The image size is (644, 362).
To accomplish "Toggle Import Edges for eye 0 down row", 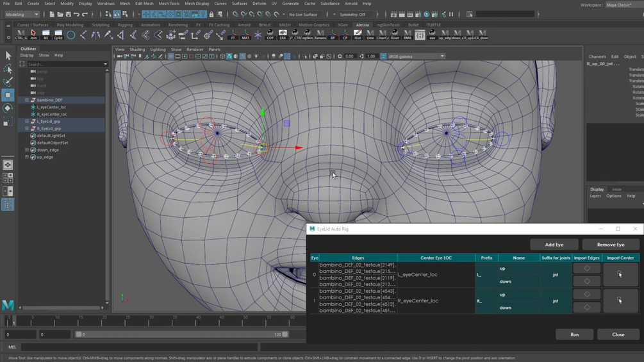I will [x=587, y=281].
